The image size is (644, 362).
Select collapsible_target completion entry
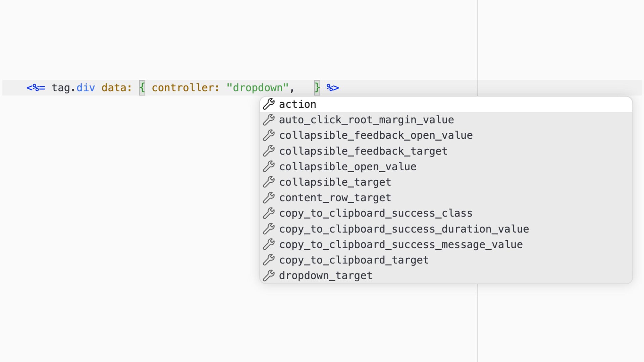click(446, 182)
